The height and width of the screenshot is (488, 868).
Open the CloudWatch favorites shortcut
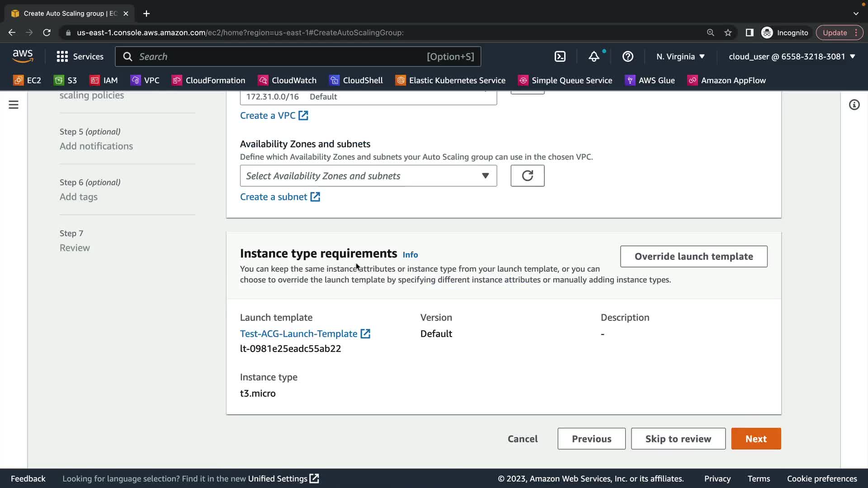(x=287, y=80)
